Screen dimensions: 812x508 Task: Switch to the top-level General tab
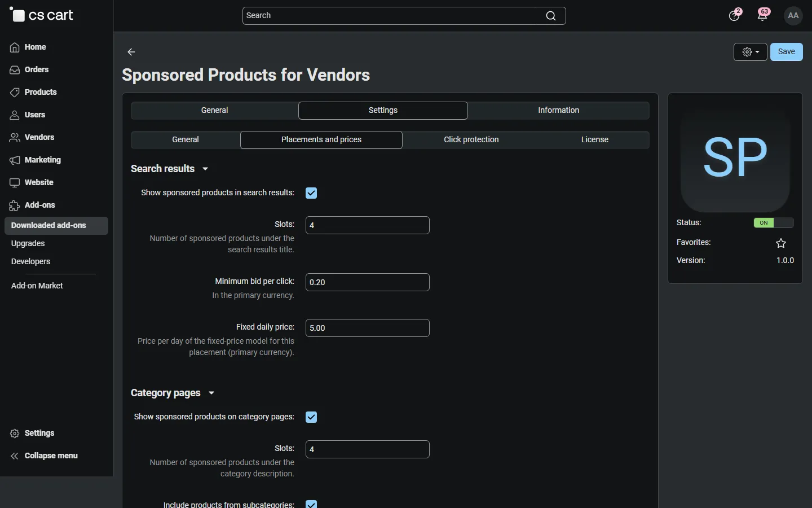(215, 111)
